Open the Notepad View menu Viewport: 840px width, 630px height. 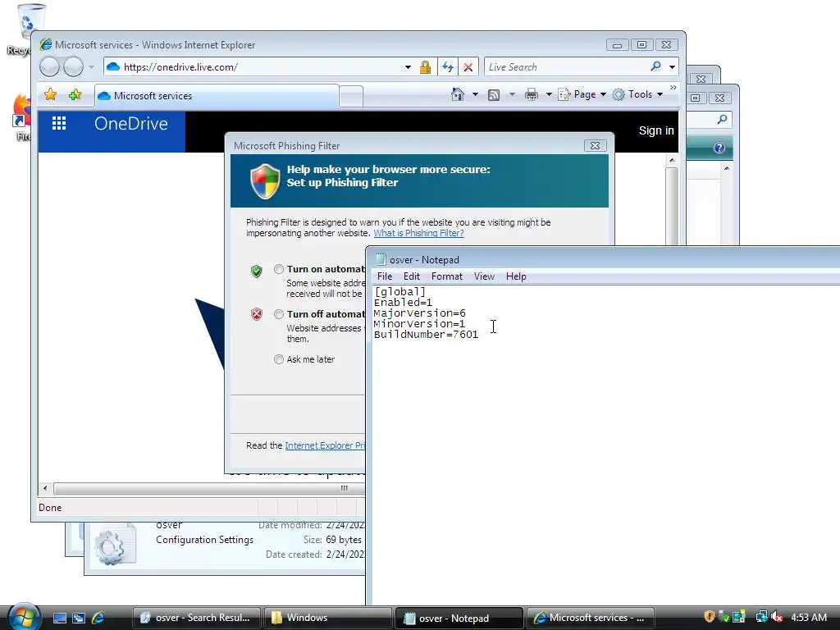click(x=484, y=276)
